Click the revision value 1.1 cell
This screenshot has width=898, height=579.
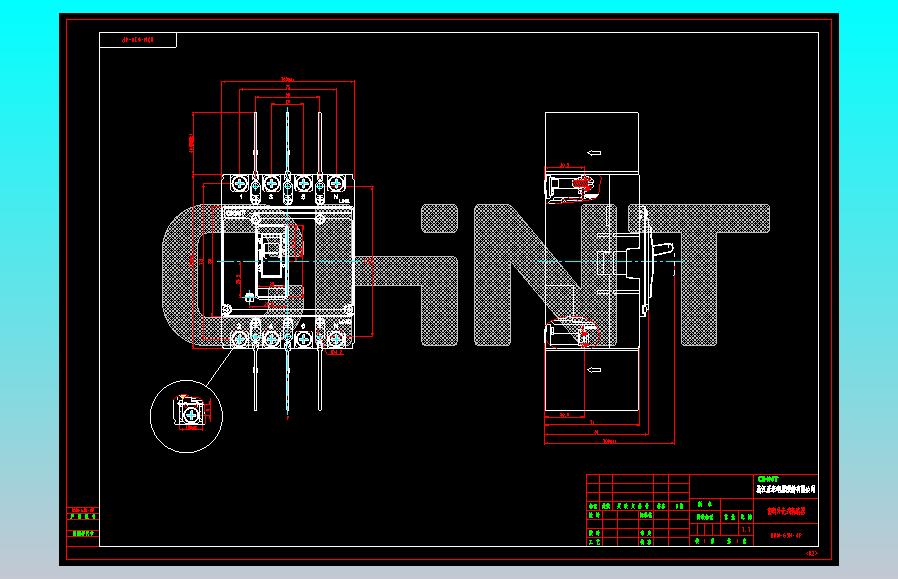[x=746, y=529]
